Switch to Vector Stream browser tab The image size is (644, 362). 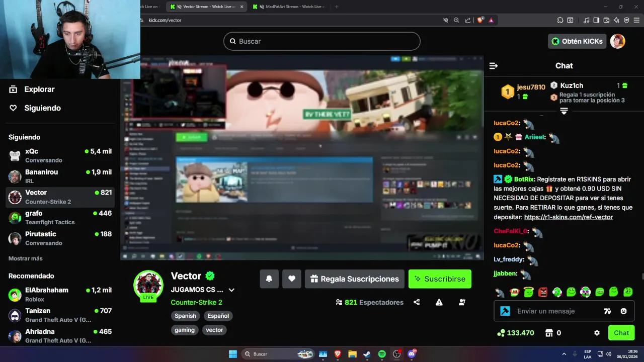tap(207, 7)
